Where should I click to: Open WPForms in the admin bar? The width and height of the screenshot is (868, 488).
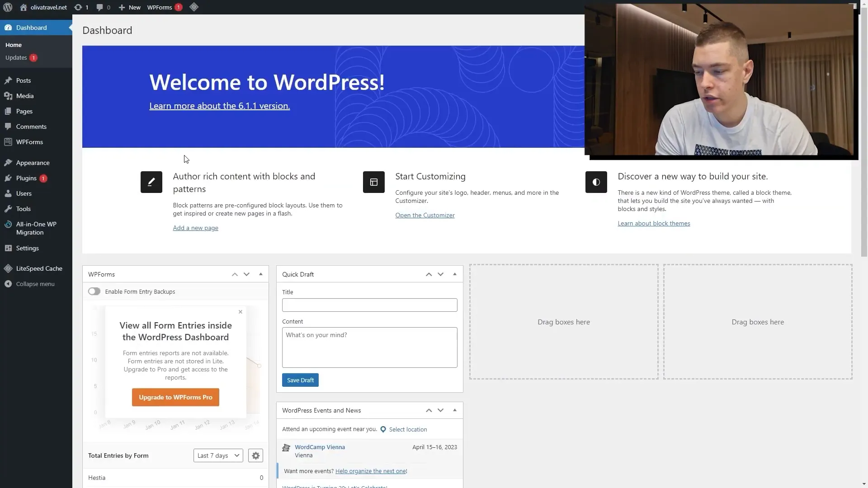pos(165,7)
